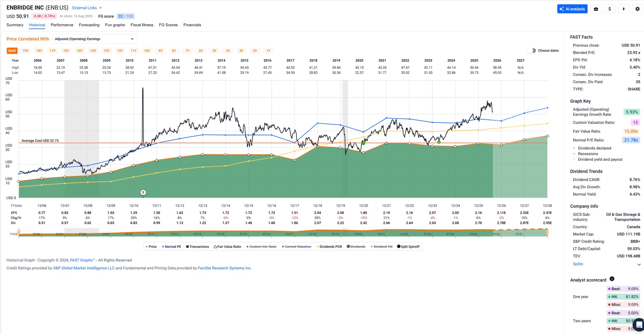Open the settings gear icon
Screen dimensions: 644x334
[638, 9]
